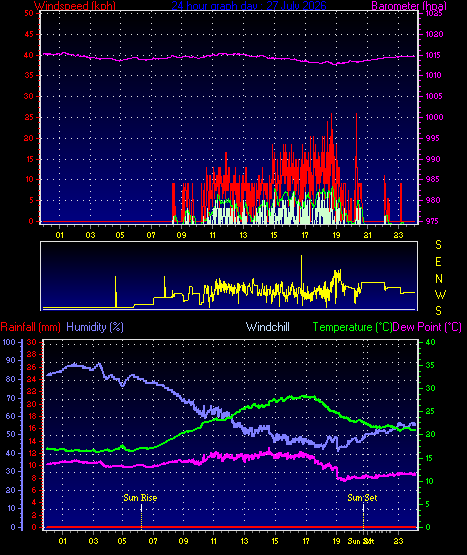Select the Dew Point (°C) legend label
The image size is (467, 555).
427,327
